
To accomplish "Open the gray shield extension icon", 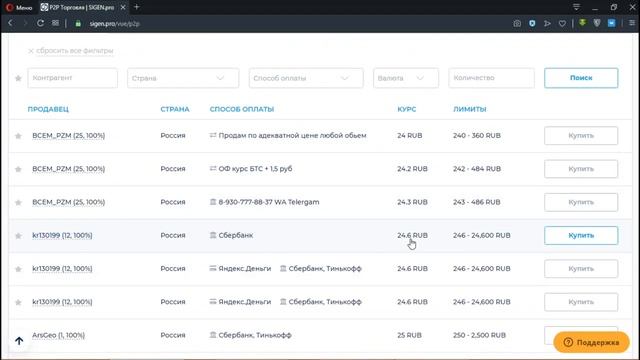I will (x=597, y=23).
